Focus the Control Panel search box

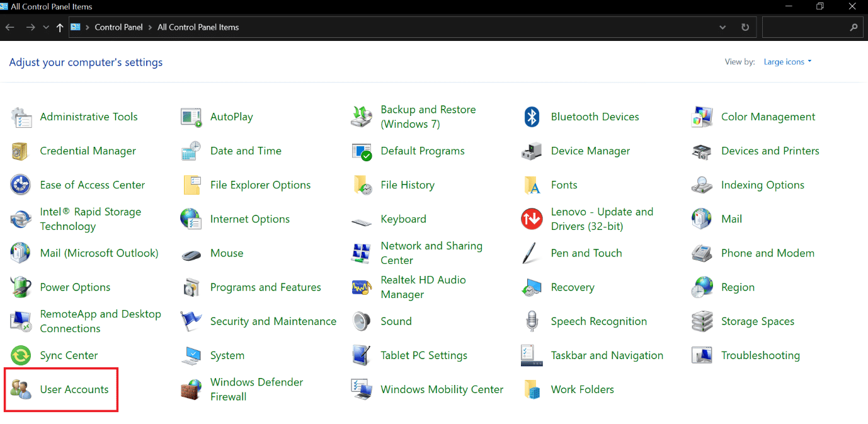coord(813,28)
